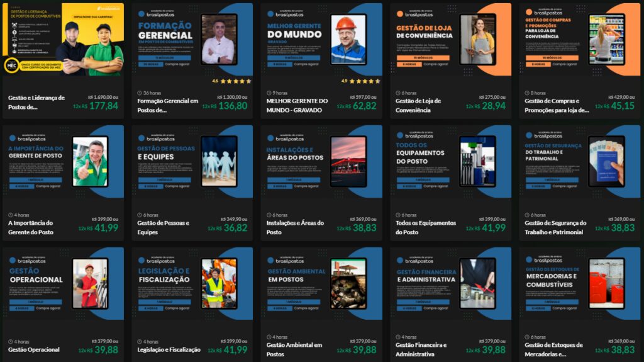Click the title link "Gestão de Loja de Conveniência"
This screenshot has height=362, width=644.
point(418,105)
